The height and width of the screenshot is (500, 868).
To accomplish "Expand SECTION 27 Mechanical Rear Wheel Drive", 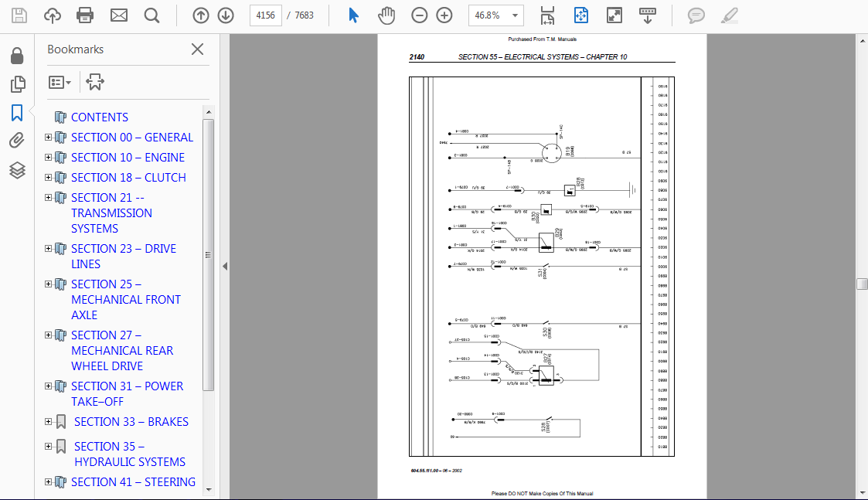I will [48, 335].
